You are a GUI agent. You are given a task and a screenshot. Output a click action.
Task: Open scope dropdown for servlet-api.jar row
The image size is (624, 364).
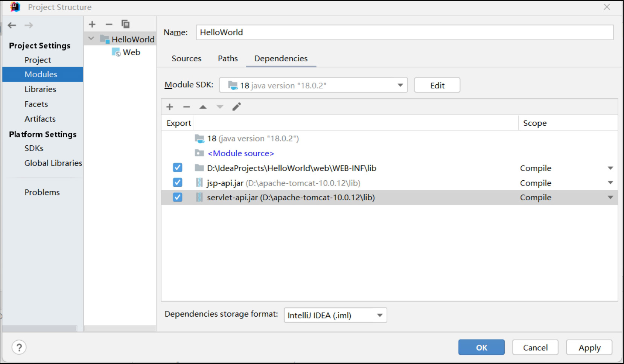click(x=610, y=197)
